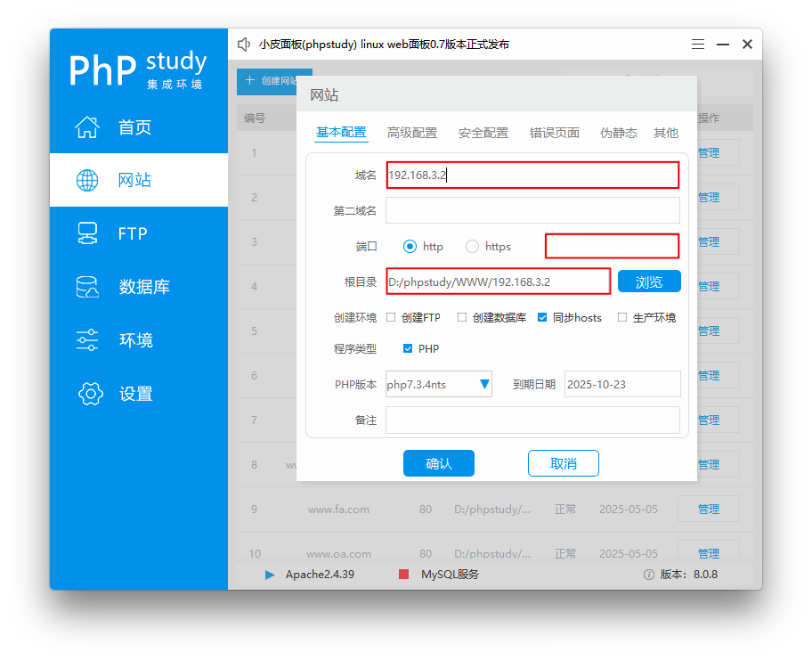Viewport: 812px width, 661px height.
Task: Click the 2025-05-05 date in row 9
Action: 629,510
